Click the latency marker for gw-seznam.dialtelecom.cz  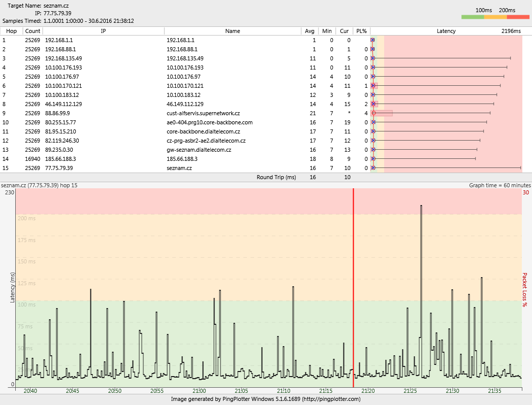point(373,150)
